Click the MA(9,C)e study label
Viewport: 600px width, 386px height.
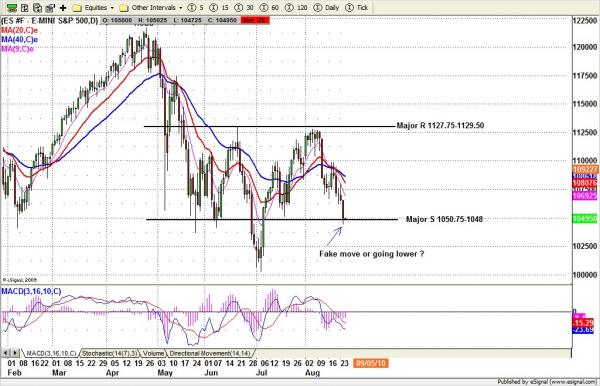pyautogui.click(x=18, y=49)
